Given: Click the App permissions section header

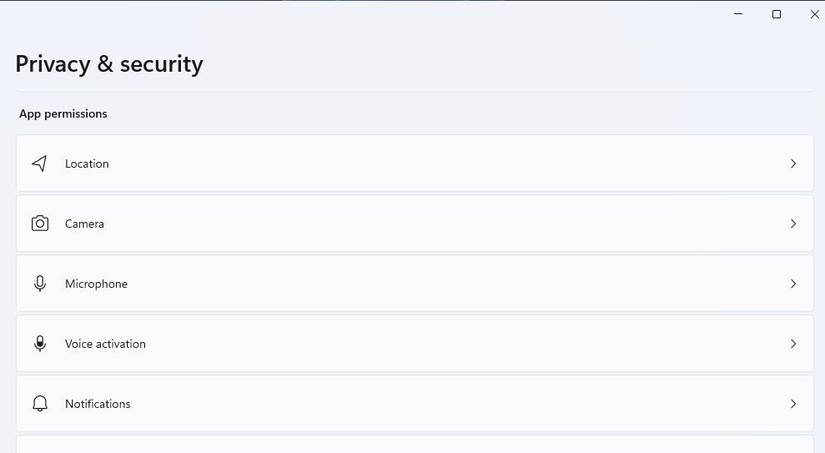Looking at the screenshot, I should (63, 114).
